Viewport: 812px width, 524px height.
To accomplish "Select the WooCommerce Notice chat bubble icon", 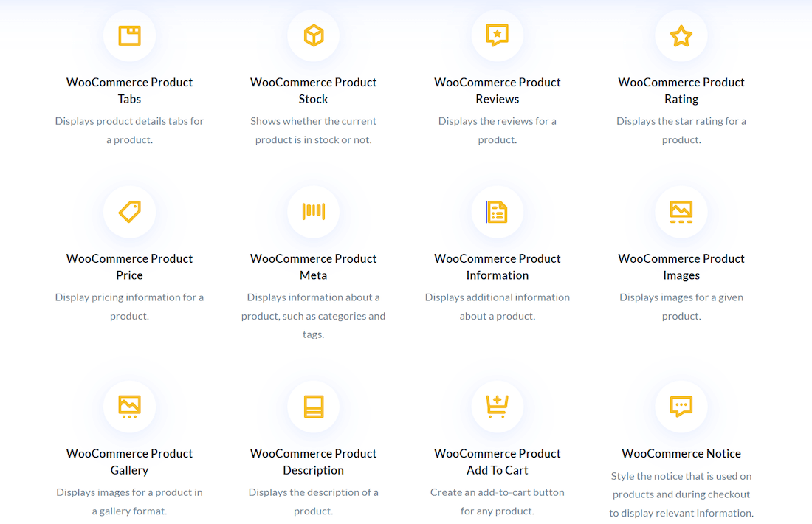I will 681,407.
